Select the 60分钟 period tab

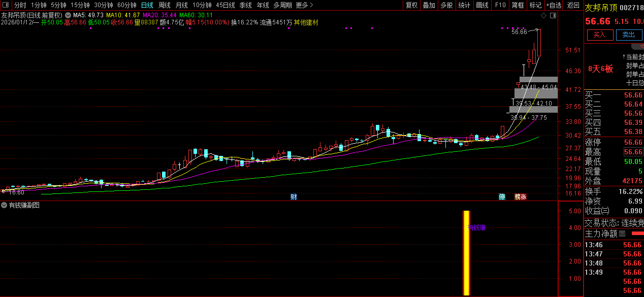pyautogui.click(x=127, y=5)
